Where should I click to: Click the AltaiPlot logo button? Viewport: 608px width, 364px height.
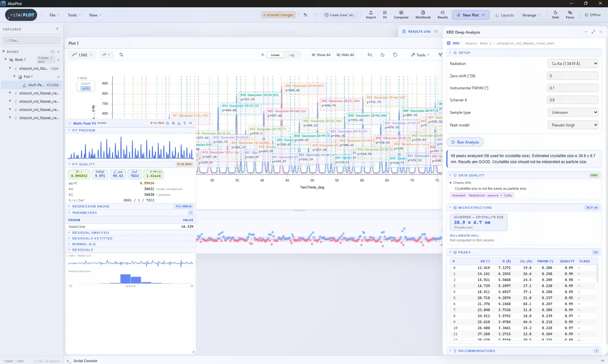click(21, 15)
